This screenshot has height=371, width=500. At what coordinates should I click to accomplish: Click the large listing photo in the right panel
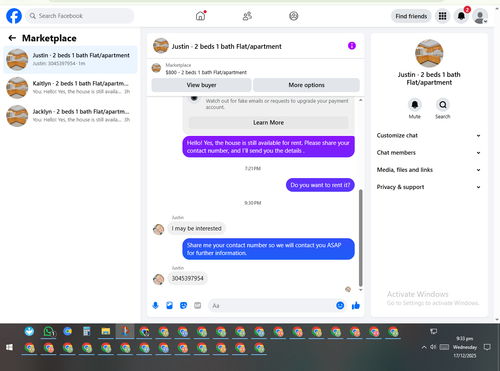click(x=429, y=53)
